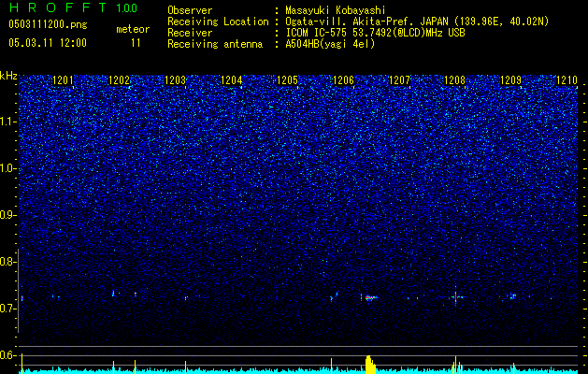This screenshot has width=588, height=374.
Task: Click the 1208 time axis label
Action: point(455,80)
